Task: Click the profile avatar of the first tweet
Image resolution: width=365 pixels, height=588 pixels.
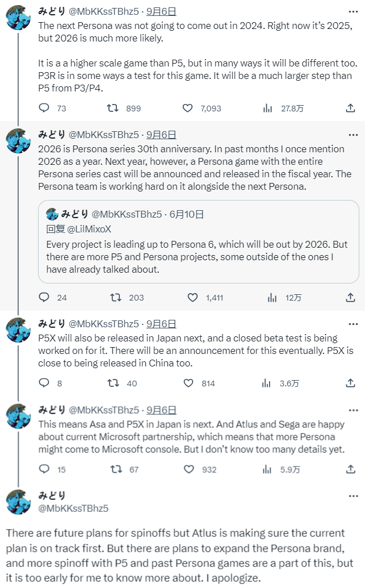Action: (18, 19)
